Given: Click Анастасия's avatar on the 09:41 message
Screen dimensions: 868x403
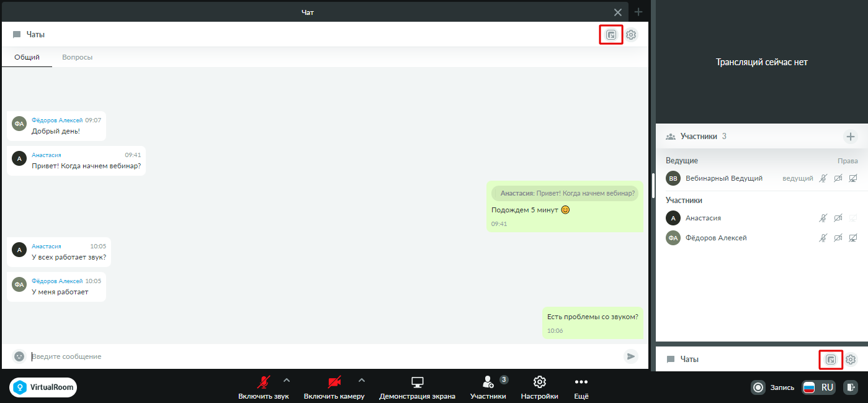Looking at the screenshot, I should point(19,158).
